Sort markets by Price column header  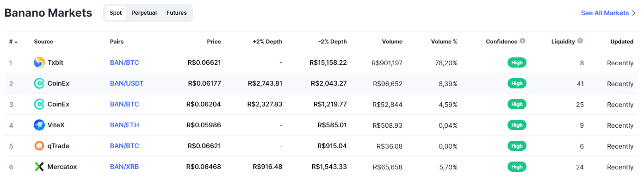pos(214,42)
